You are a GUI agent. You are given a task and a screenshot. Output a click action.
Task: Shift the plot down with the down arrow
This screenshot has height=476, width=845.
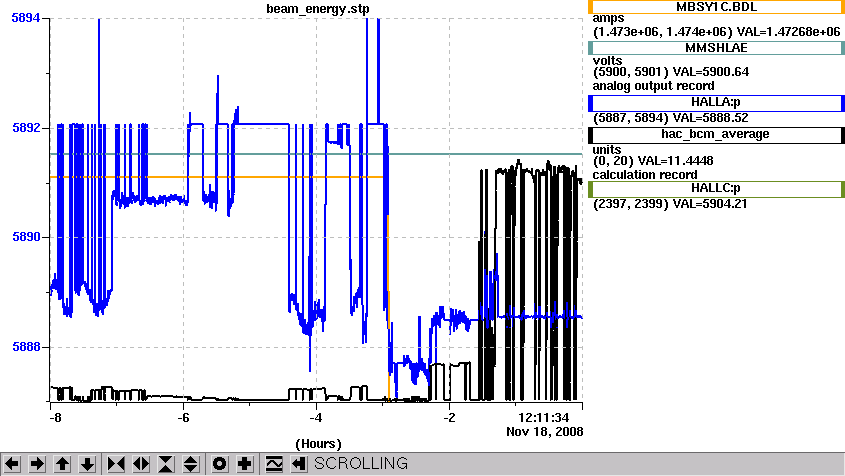tap(87, 464)
